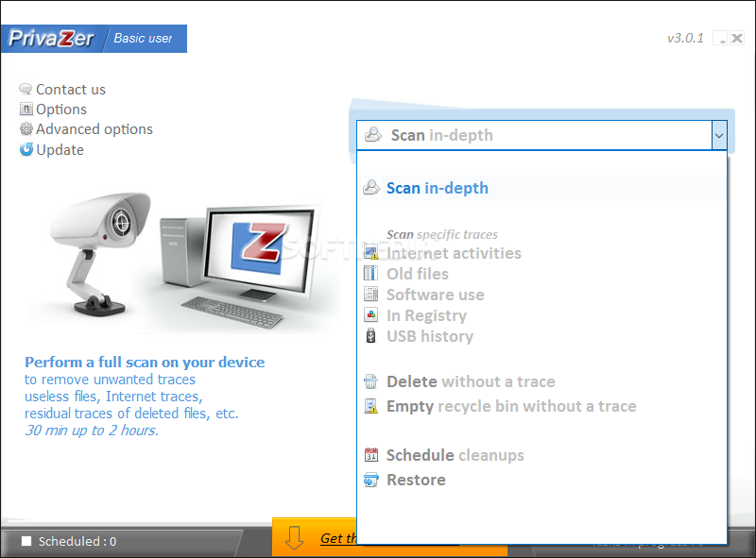Click the Advanced options gear icon
This screenshot has width=756, height=558.
pyautogui.click(x=26, y=129)
